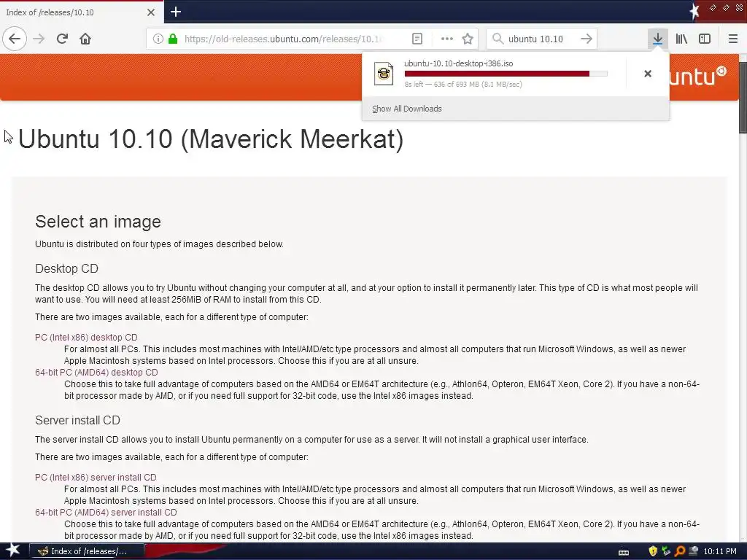Click the search magnifier icon

pos(498,39)
